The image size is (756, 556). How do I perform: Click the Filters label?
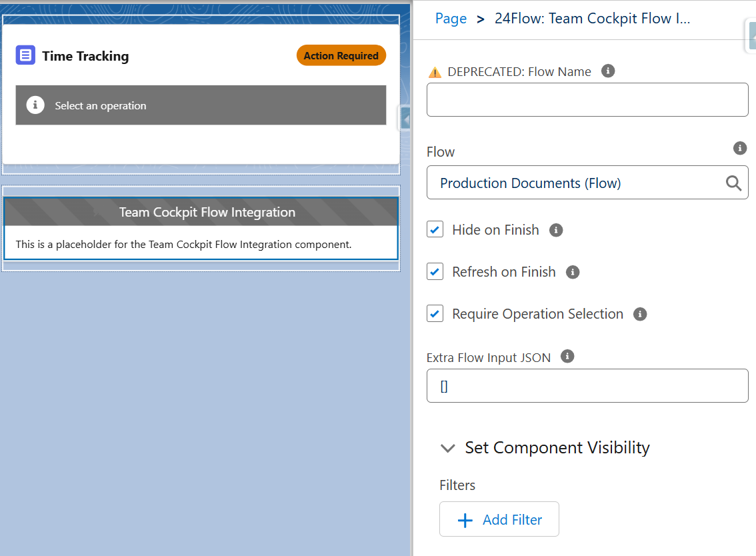[x=457, y=485]
